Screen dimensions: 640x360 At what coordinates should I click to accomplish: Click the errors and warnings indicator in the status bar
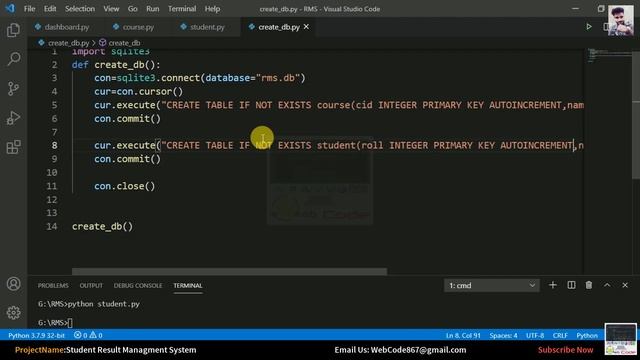[88, 335]
